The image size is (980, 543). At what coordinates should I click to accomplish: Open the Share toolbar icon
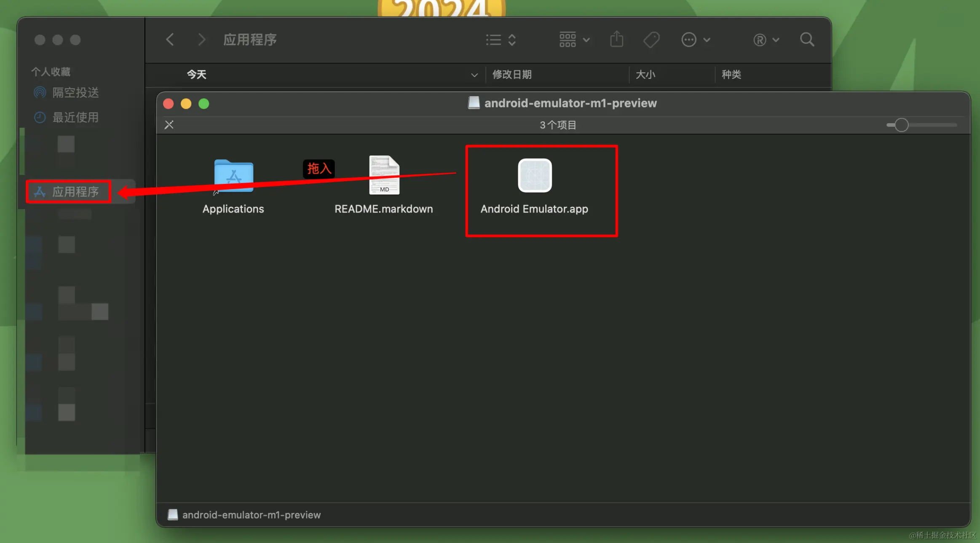click(x=616, y=40)
